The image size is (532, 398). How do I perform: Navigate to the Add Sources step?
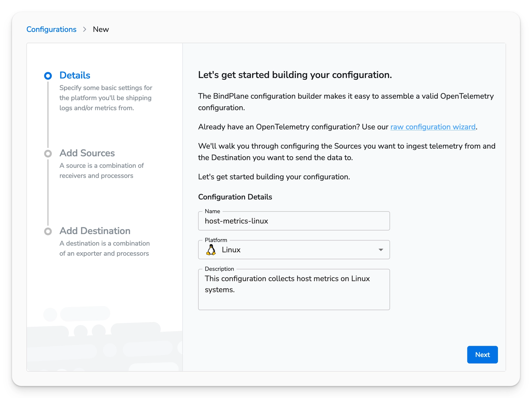pyautogui.click(x=87, y=153)
